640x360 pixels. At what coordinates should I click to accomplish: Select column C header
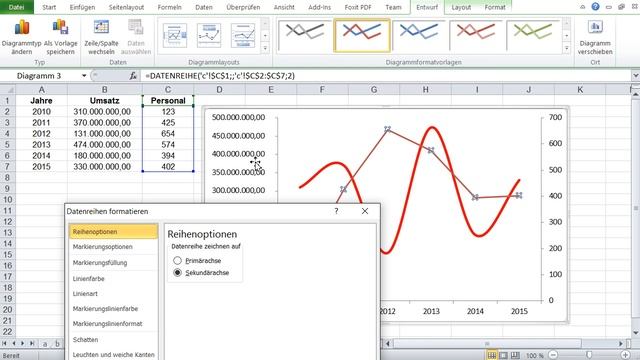168,89
